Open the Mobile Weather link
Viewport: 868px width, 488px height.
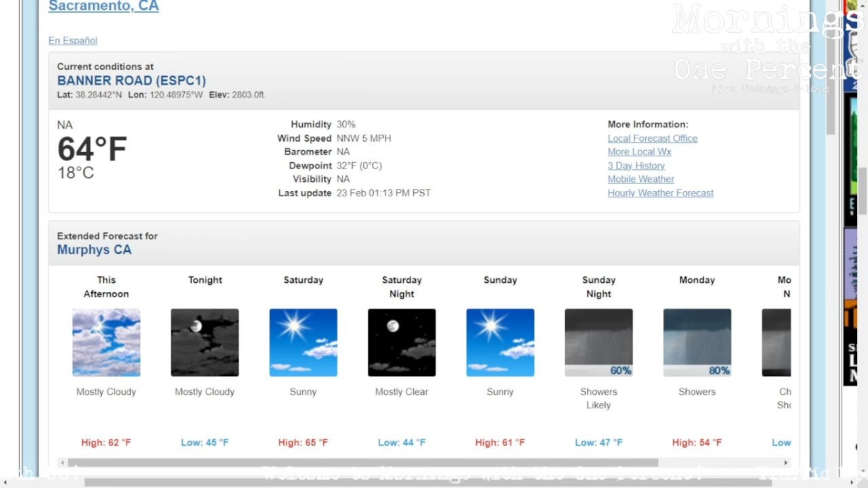pos(641,179)
